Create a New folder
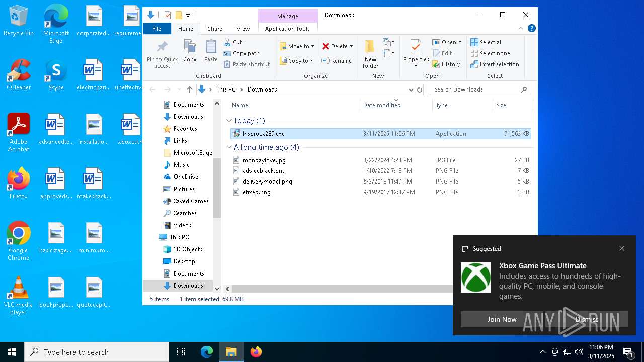Screen dimensions: 644x362 370,54
